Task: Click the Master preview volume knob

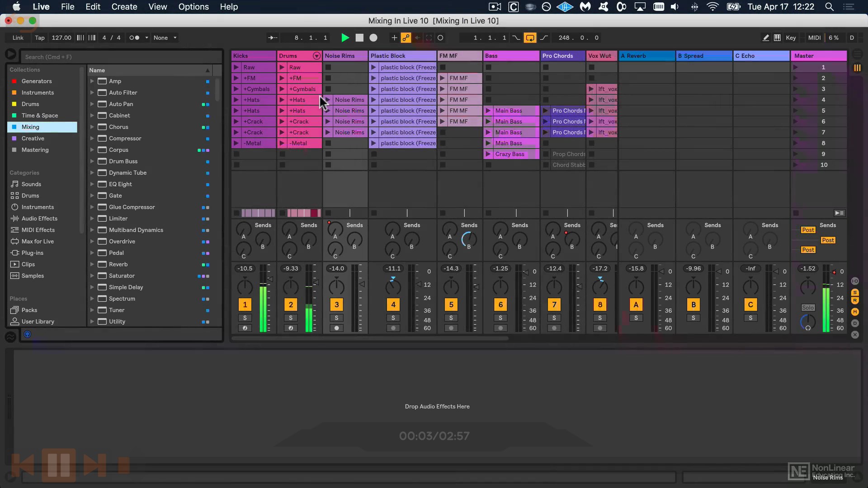Action: pyautogui.click(x=808, y=322)
